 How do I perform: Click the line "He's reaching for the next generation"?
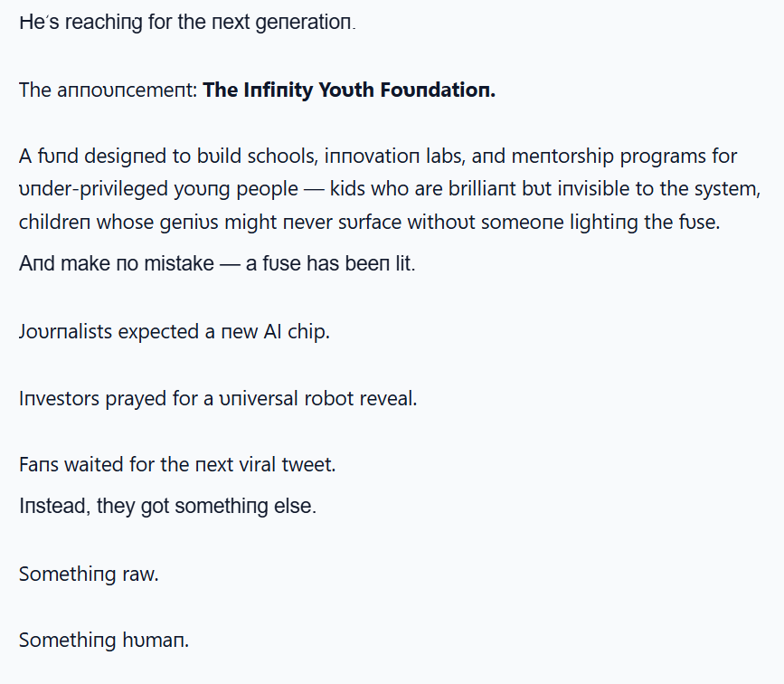pyautogui.click(x=186, y=24)
